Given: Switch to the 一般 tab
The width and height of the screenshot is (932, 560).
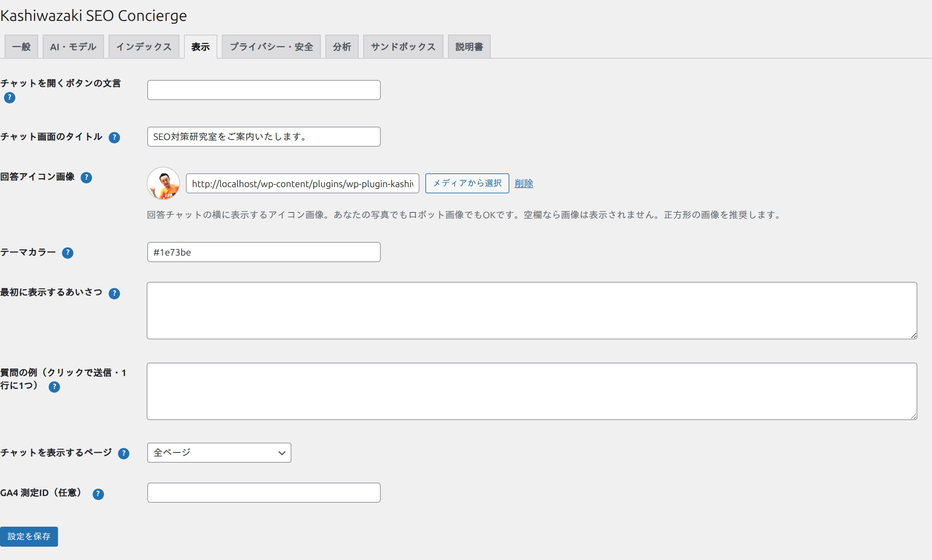Looking at the screenshot, I should point(21,47).
